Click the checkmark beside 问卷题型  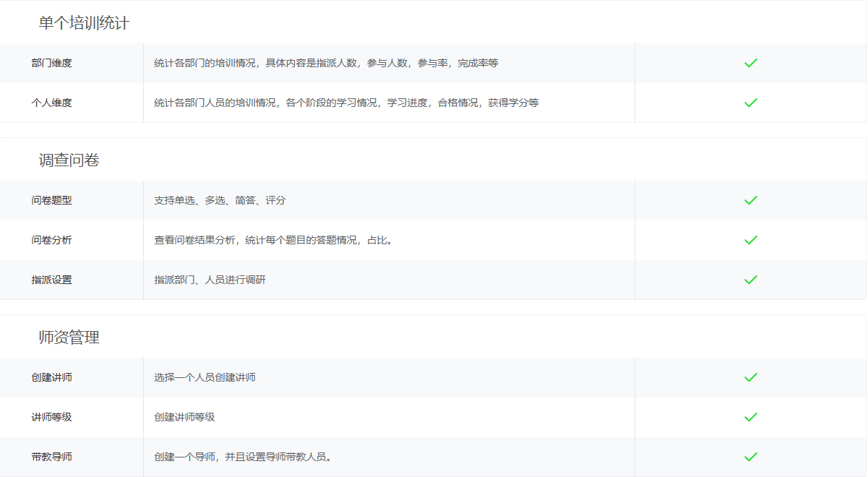tap(750, 201)
